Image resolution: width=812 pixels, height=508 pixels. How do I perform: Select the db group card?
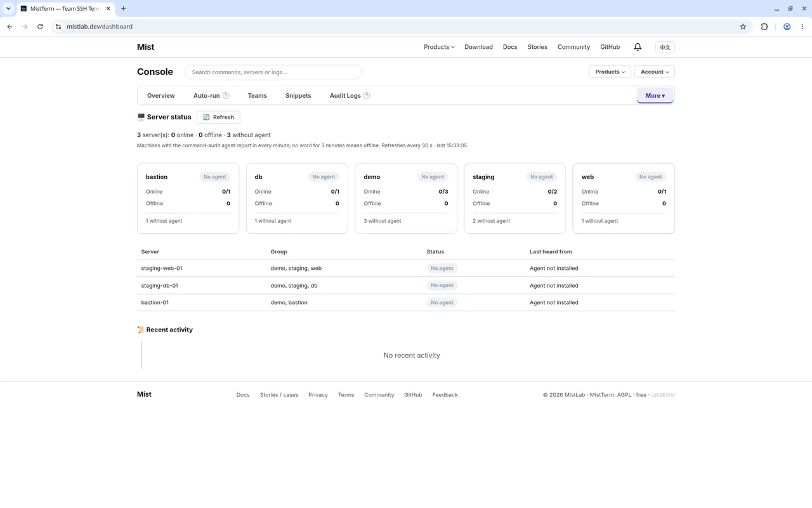(297, 198)
